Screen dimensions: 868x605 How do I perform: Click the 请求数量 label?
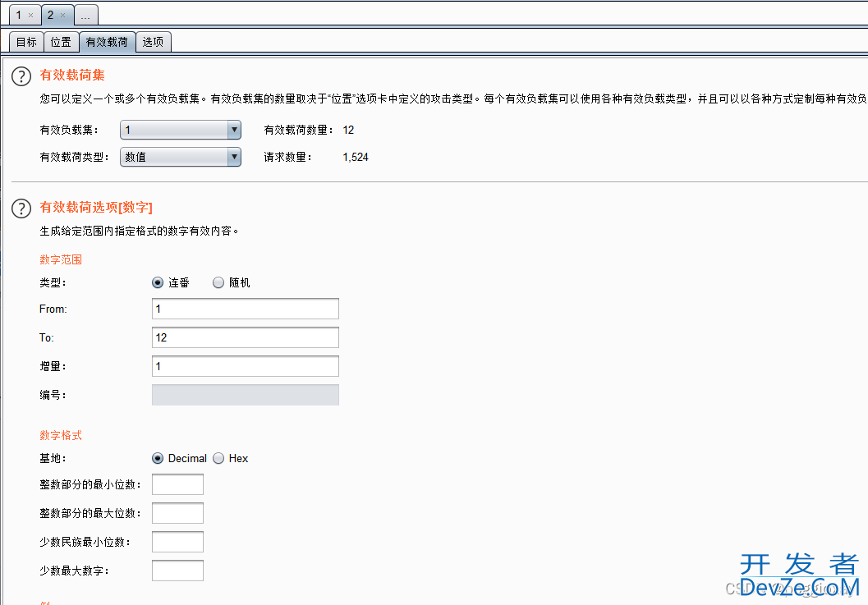tap(288, 157)
